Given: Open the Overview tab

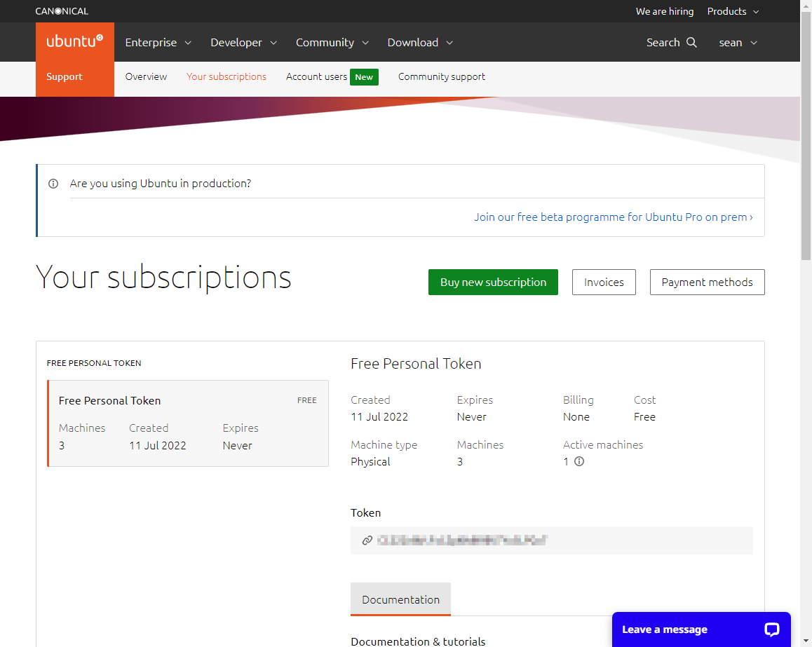Looking at the screenshot, I should pos(146,76).
